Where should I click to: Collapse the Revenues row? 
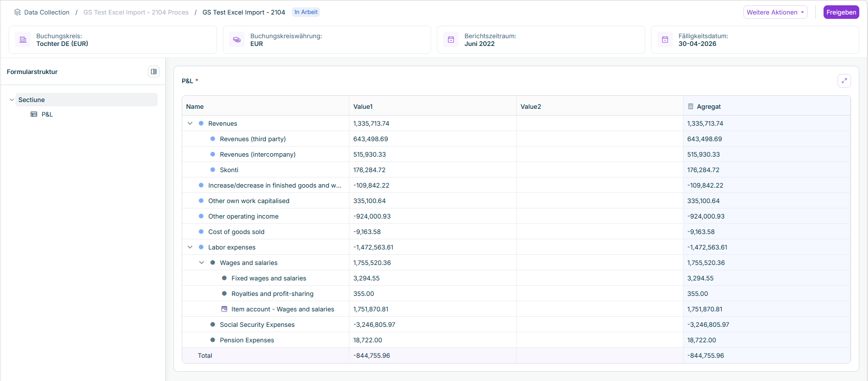(x=190, y=123)
